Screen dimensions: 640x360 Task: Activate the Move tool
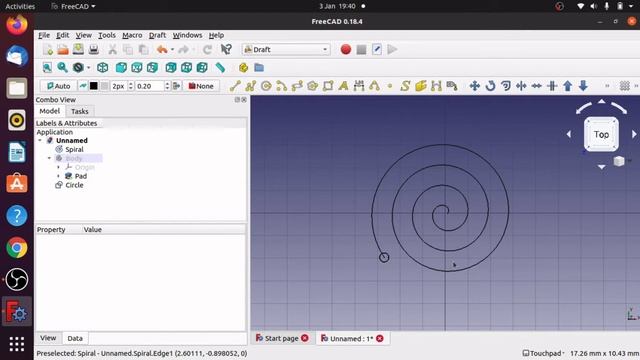(474, 86)
